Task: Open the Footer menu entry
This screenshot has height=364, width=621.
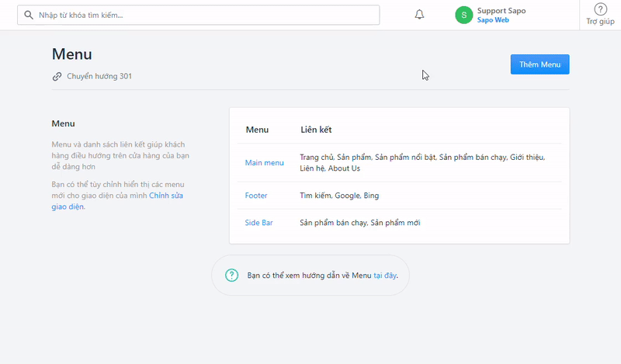Action: coord(256,196)
